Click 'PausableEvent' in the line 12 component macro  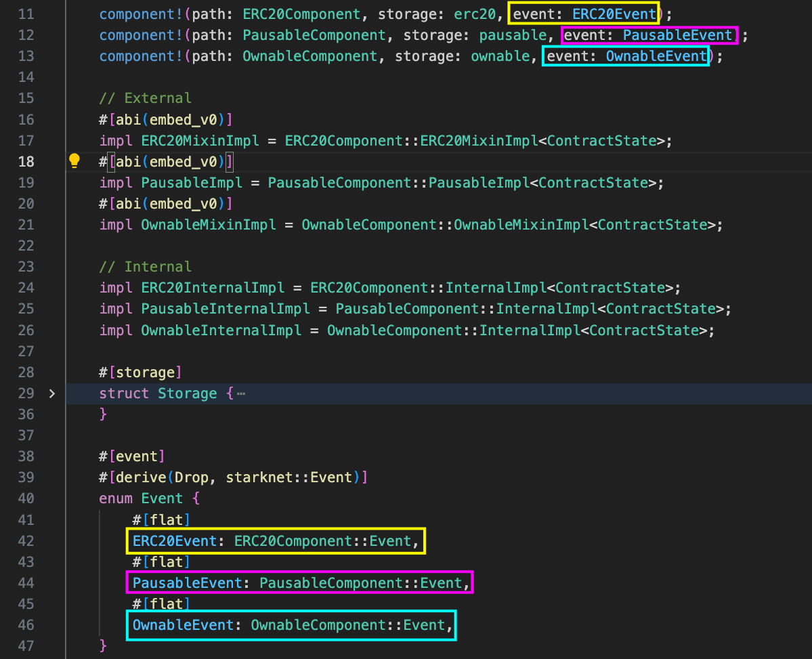coord(677,35)
